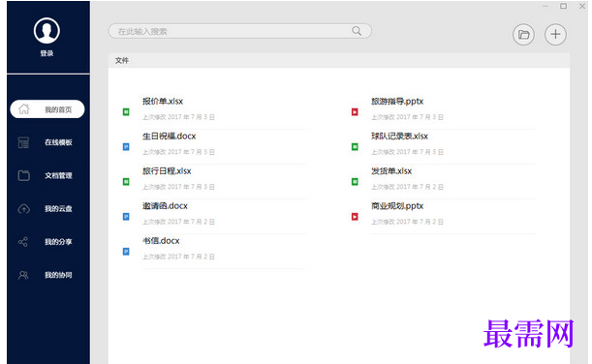This screenshot has height=364, width=592.
Task: Open file 球队记录表.xlsx
Action: (x=399, y=136)
